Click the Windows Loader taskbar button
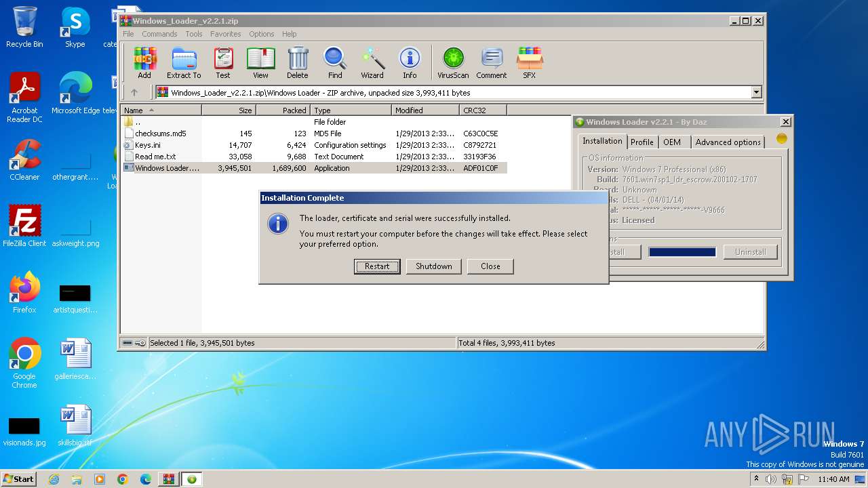Image resolution: width=868 pixels, height=488 pixels. tap(192, 479)
